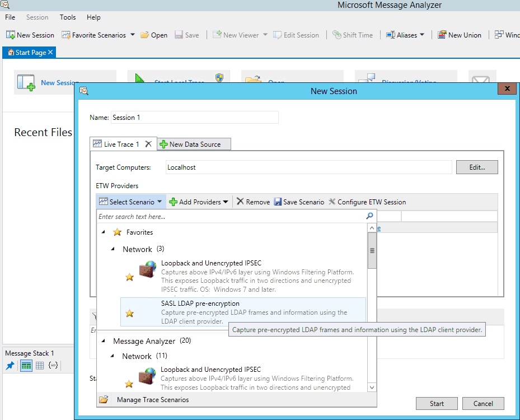Pin the Message Stack panel
This screenshot has height=420, width=520.
10,366
